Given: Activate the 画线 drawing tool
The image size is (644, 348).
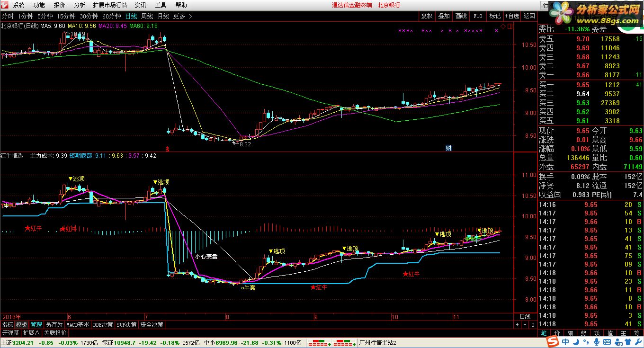Looking at the screenshot, I should 461,16.
